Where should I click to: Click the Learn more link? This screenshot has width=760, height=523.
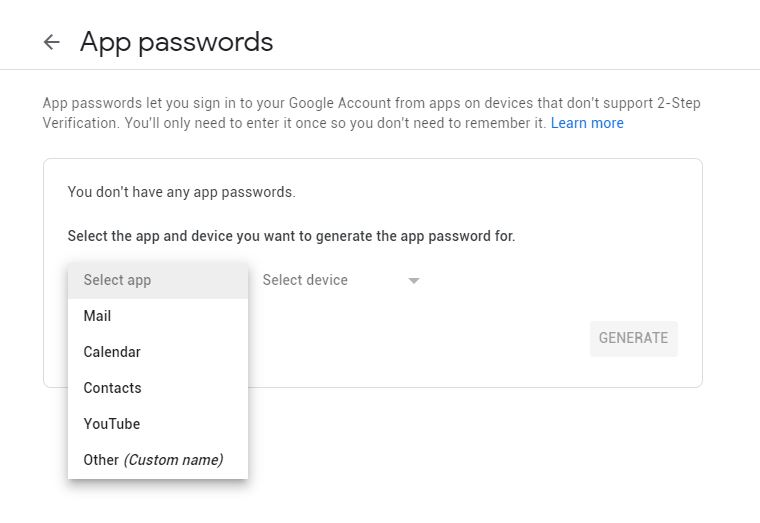(587, 123)
